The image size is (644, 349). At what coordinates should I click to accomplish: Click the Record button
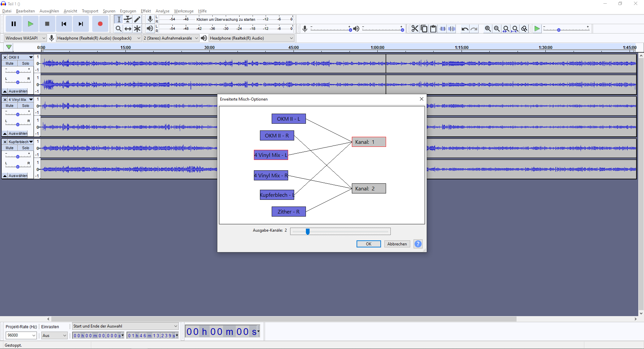(100, 24)
